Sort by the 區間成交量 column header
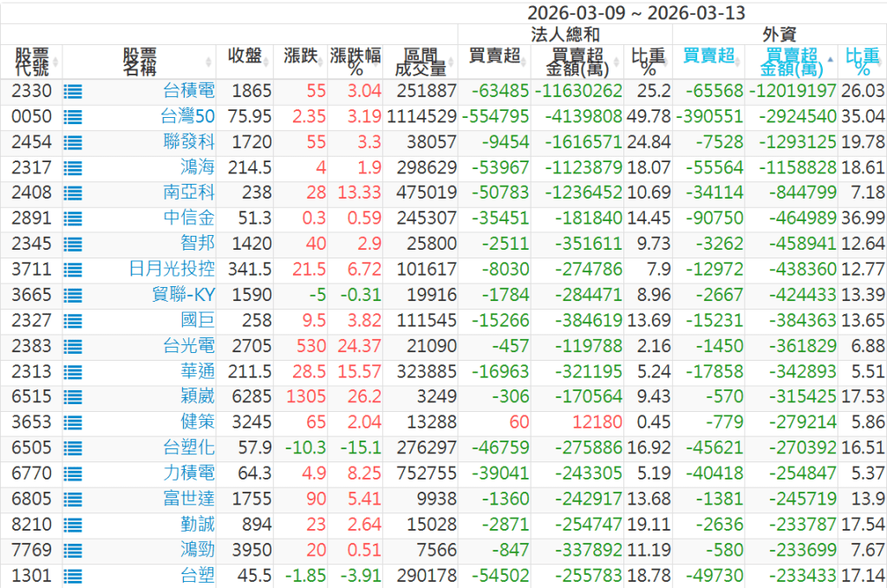This screenshot has width=887, height=588. tap(421, 62)
